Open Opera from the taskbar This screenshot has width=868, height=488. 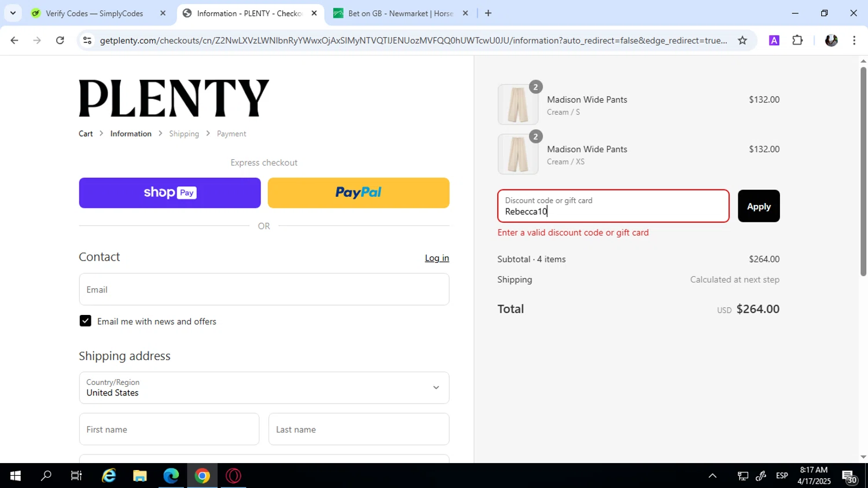pos(234,476)
